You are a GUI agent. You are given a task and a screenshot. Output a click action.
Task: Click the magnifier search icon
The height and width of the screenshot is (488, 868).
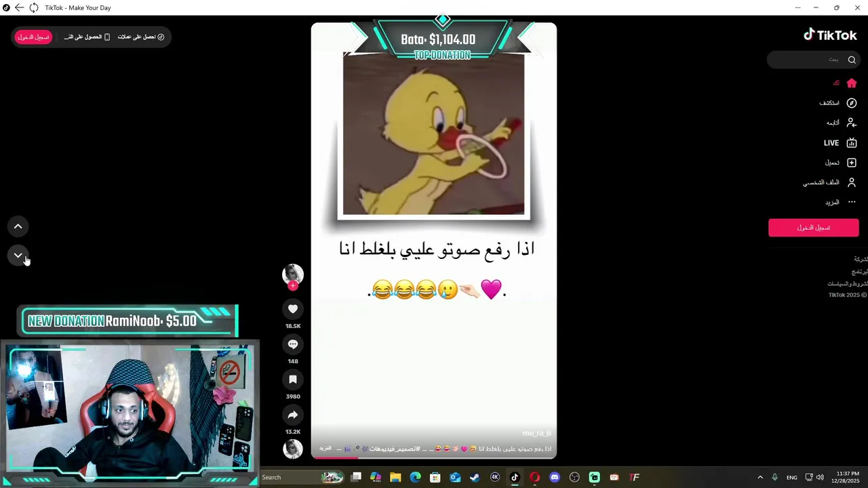coord(852,60)
